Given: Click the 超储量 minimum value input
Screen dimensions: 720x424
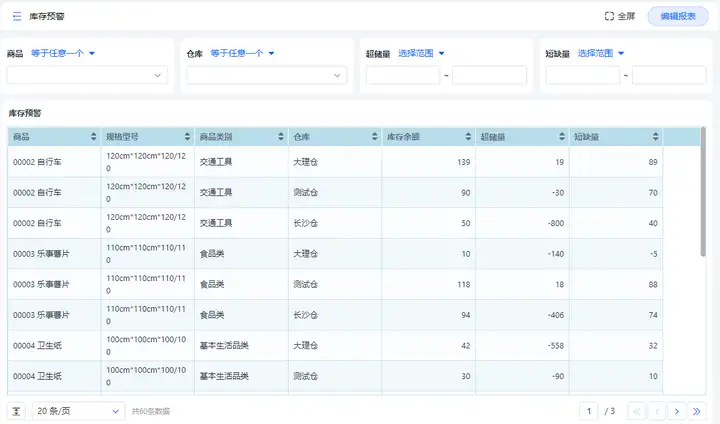Looking at the screenshot, I should pos(403,75).
